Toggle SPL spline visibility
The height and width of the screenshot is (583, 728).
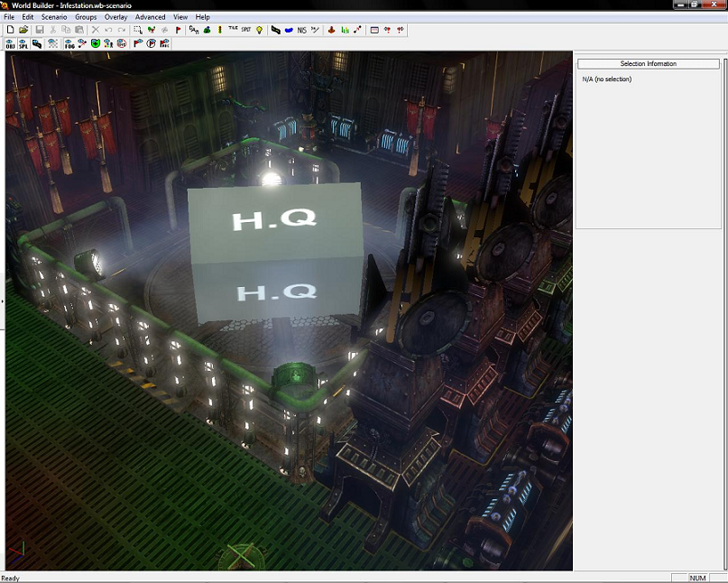(23, 43)
